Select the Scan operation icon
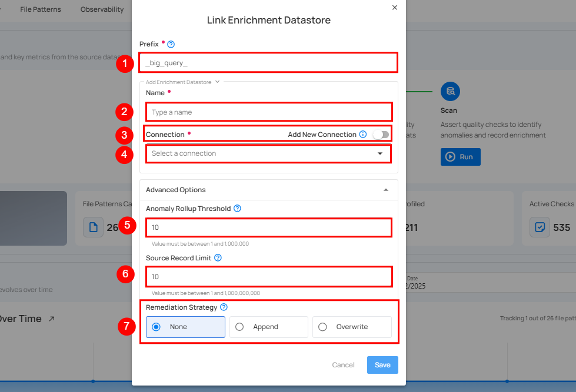Viewport: 576px width, 392px height. coord(450,92)
